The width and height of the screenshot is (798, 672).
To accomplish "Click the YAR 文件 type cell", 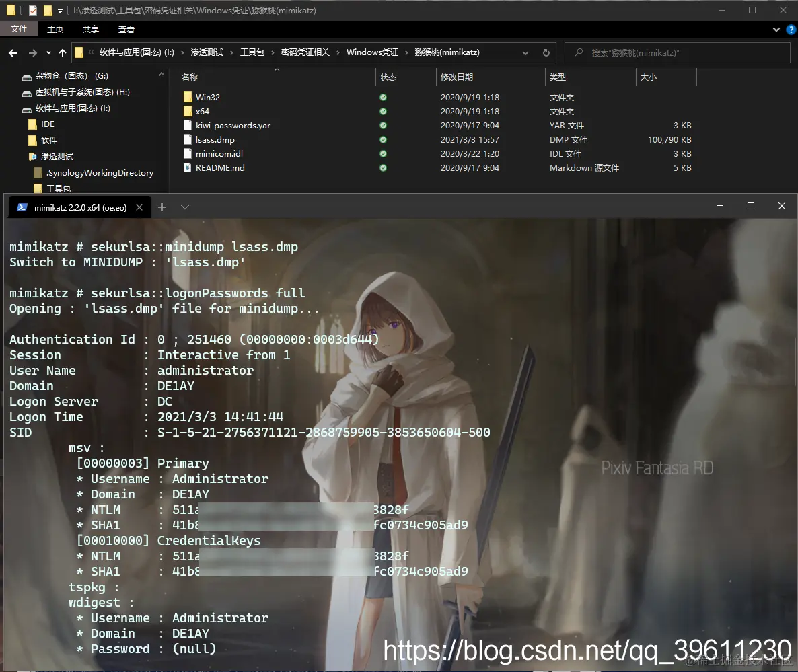I will point(567,125).
